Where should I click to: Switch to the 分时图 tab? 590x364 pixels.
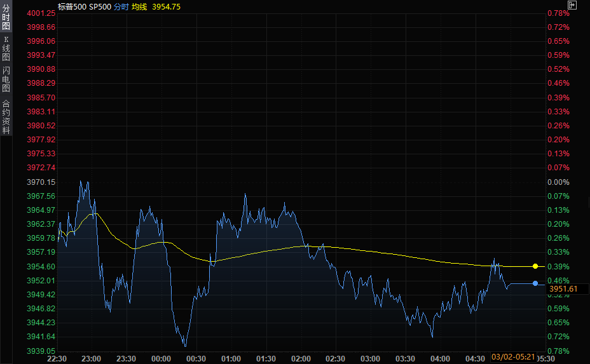tap(6, 18)
